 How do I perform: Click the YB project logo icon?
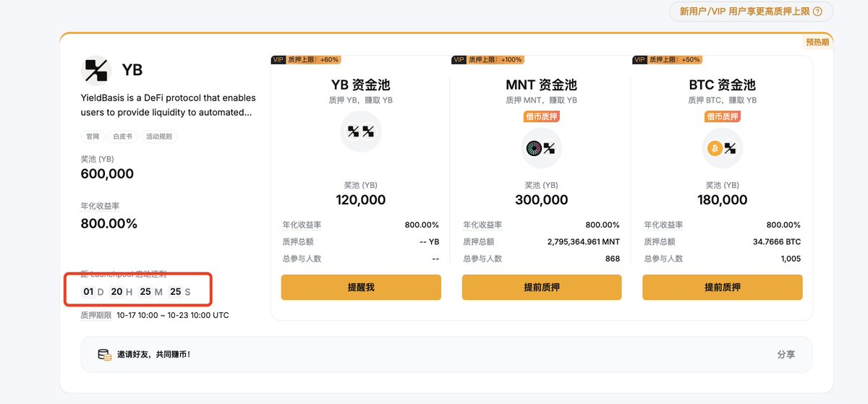pos(96,70)
